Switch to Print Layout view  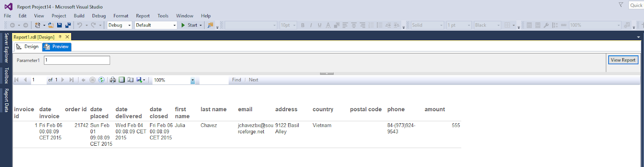pos(122,80)
